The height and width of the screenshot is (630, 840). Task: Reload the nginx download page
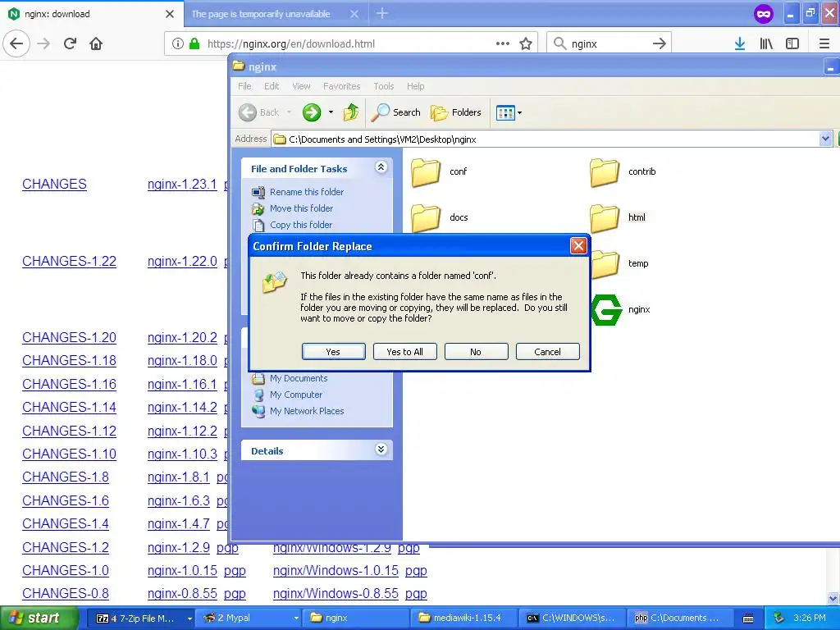click(71, 43)
